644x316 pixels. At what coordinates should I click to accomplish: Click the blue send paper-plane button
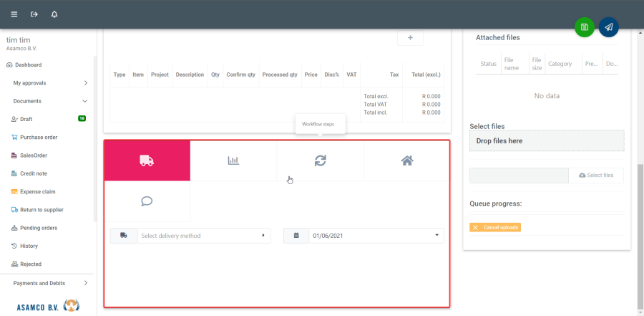(609, 27)
